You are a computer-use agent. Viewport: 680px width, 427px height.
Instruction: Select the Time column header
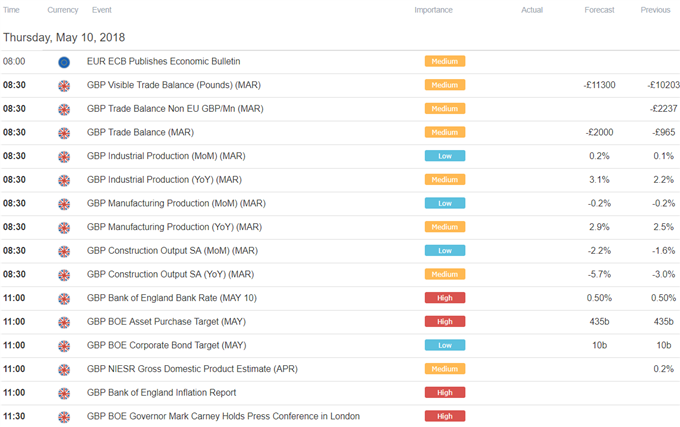click(11, 10)
